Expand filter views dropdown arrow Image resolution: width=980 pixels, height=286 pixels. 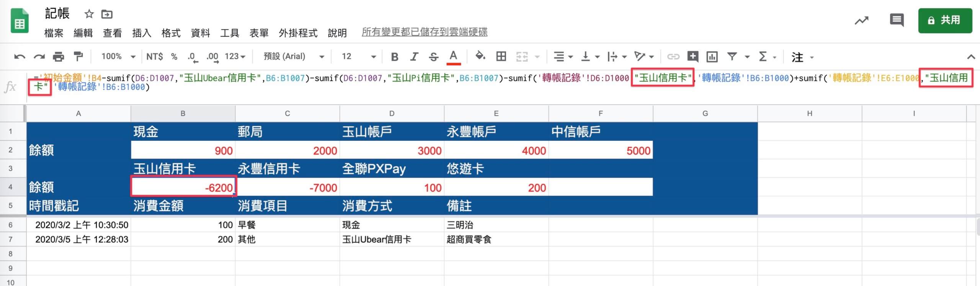747,57
